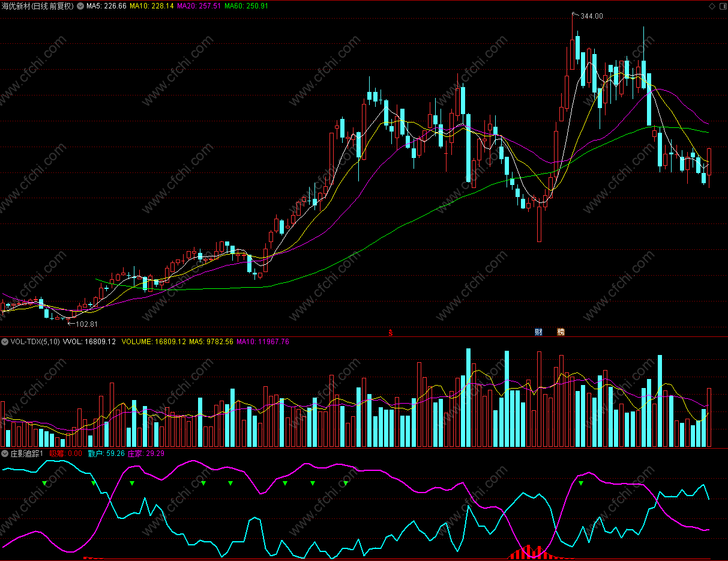Toggle the side panel icon at top right
Viewport: 728px width, 561px height.
click(722, 6)
